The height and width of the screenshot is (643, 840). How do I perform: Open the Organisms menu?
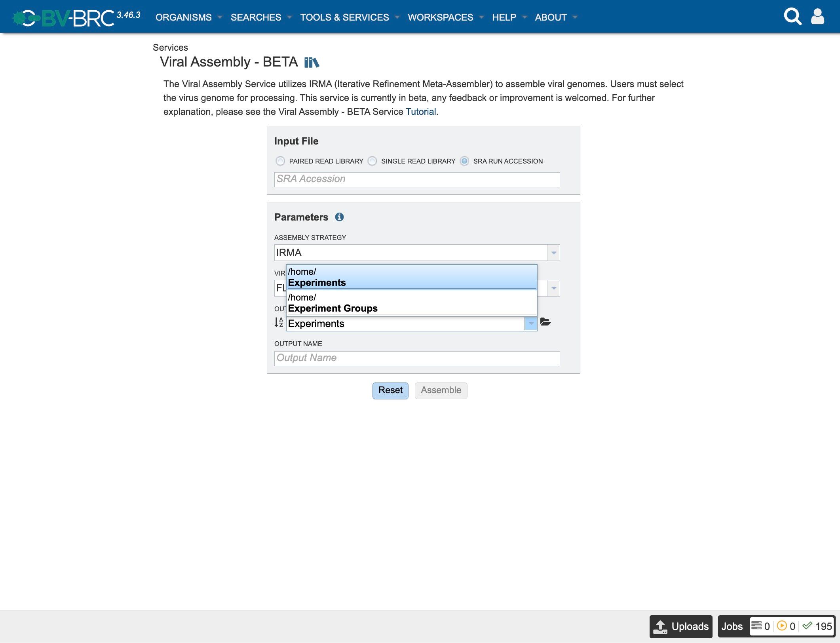tap(184, 17)
